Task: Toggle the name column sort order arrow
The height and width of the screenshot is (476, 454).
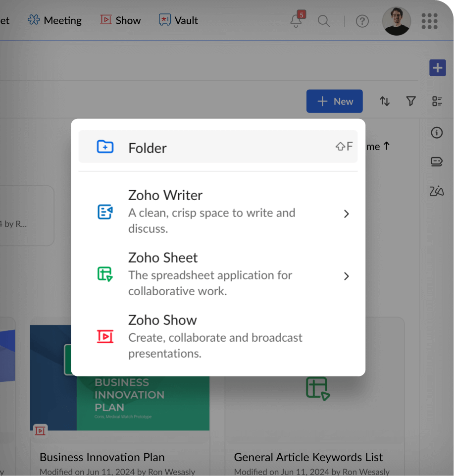Action: click(x=387, y=146)
